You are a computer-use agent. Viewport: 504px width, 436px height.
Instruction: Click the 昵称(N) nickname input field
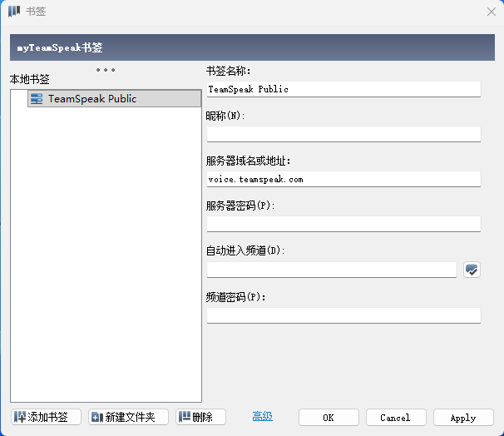[343, 134]
